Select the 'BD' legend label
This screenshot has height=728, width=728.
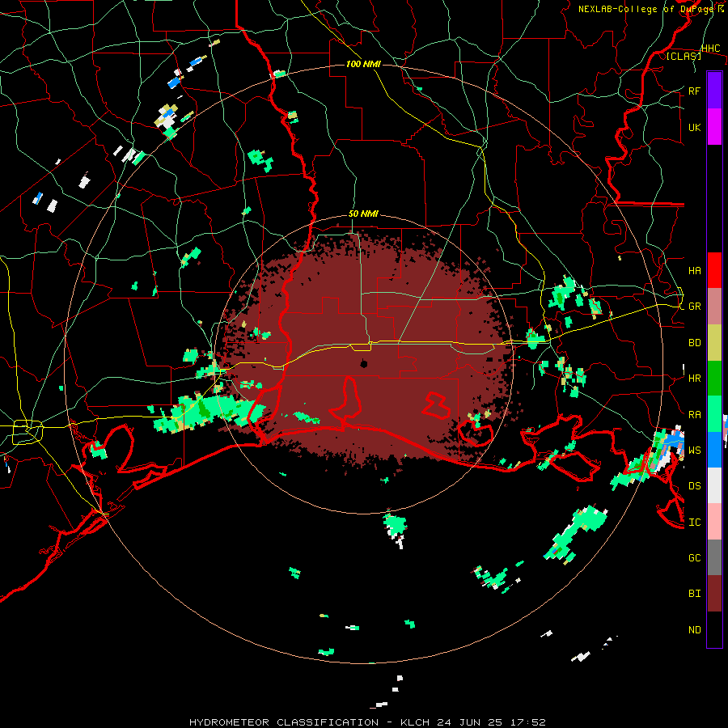pos(694,343)
